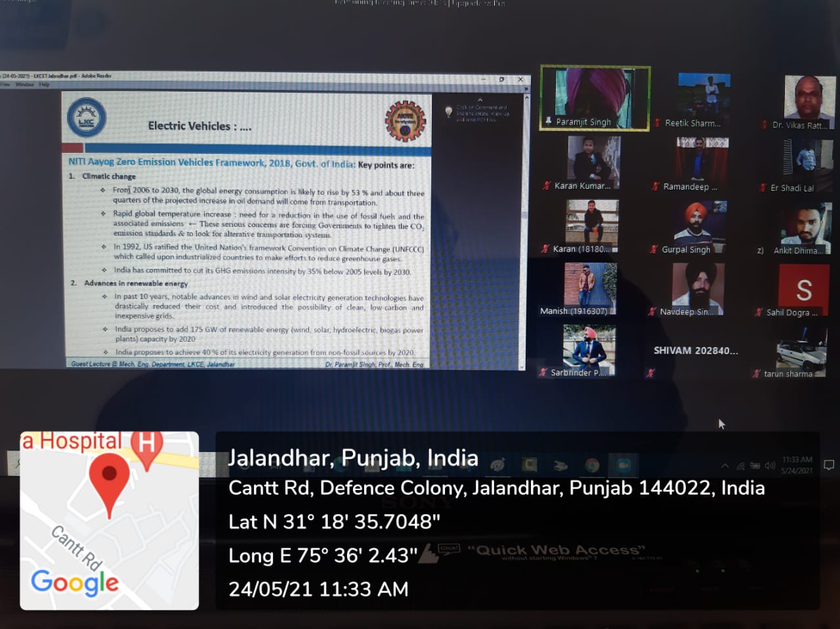The image size is (840, 629).
Task: Open the View menu in Adobe Reader
Action: click(5, 85)
